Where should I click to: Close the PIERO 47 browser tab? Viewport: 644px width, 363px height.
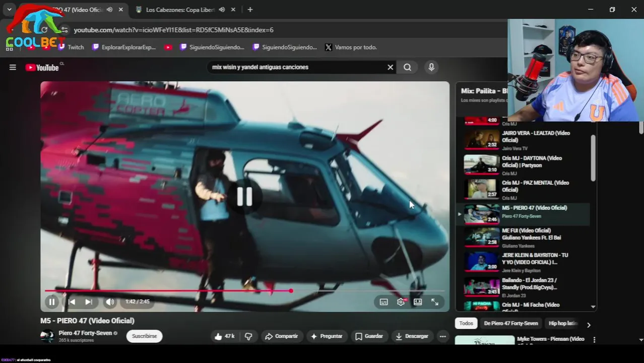(121, 10)
